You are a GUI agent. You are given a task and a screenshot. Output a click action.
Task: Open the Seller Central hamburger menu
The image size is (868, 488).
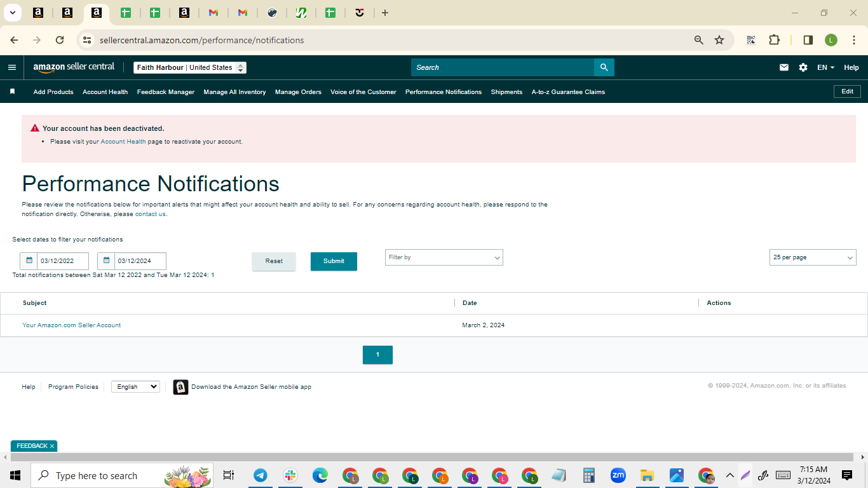[12, 67]
